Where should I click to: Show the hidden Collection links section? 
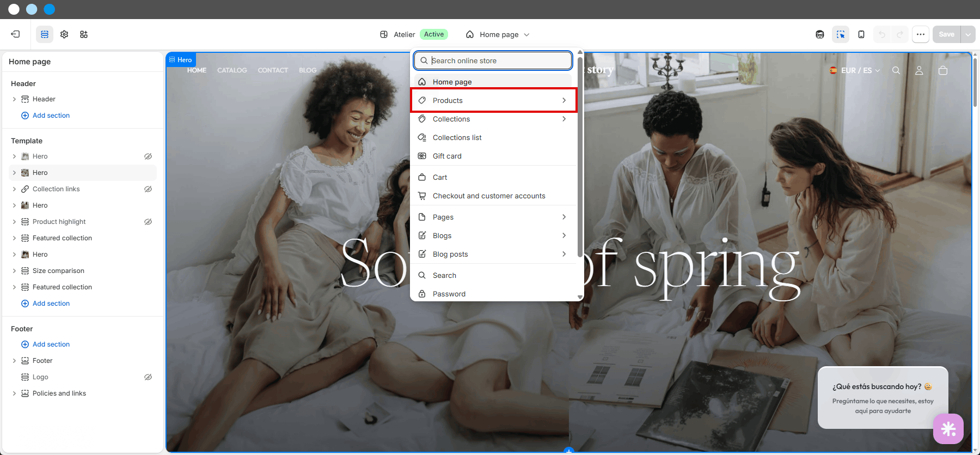click(x=148, y=189)
